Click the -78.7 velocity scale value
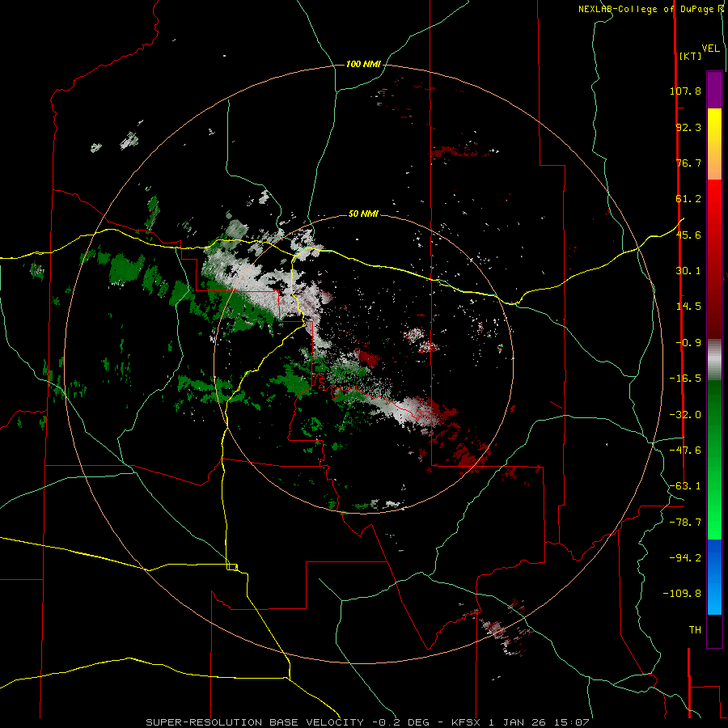The image size is (728, 728). pyautogui.click(x=685, y=523)
